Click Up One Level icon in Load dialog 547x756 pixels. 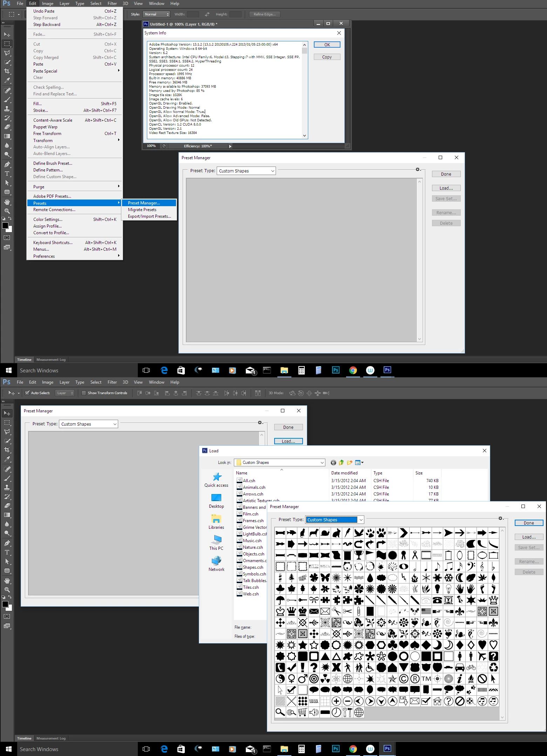(x=341, y=463)
